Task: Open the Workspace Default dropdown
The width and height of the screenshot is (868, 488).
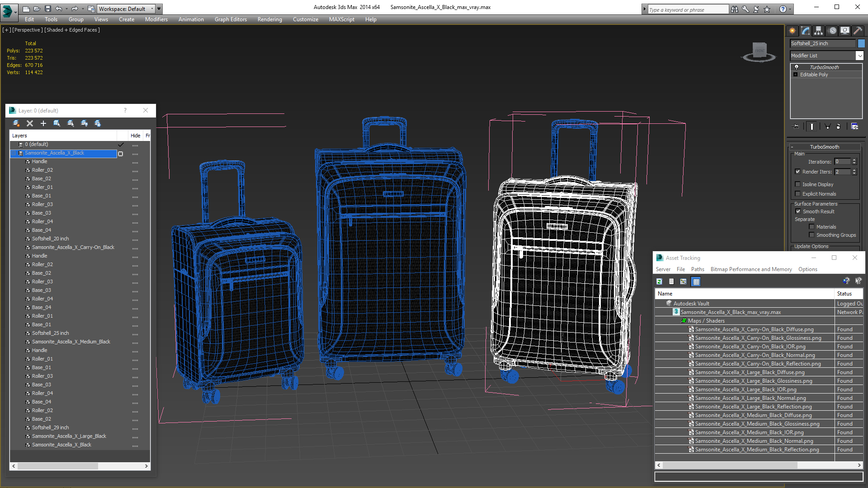Action: click(x=127, y=9)
